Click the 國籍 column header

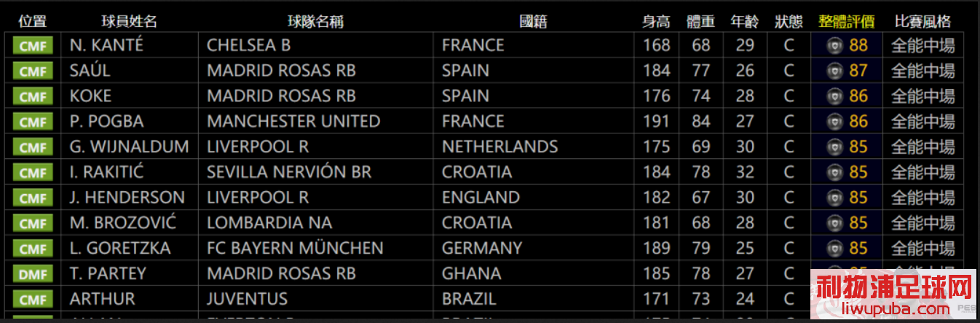coord(533,21)
